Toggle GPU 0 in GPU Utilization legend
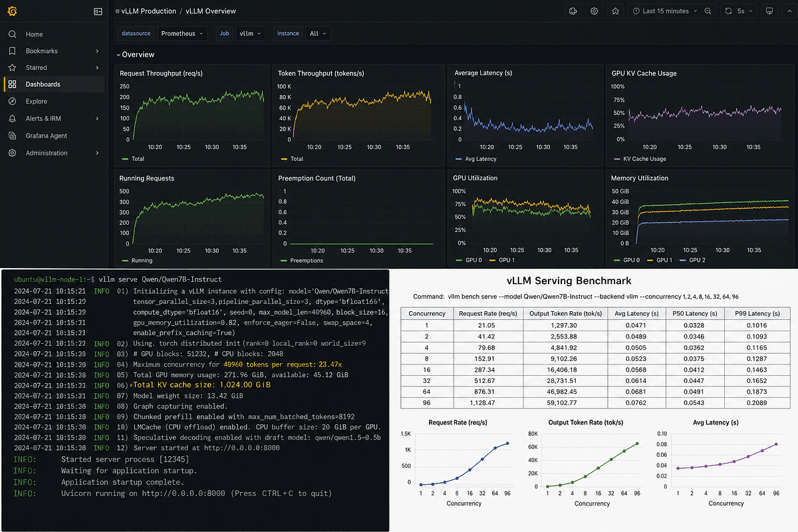This screenshot has width=798, height=532. 467,261
